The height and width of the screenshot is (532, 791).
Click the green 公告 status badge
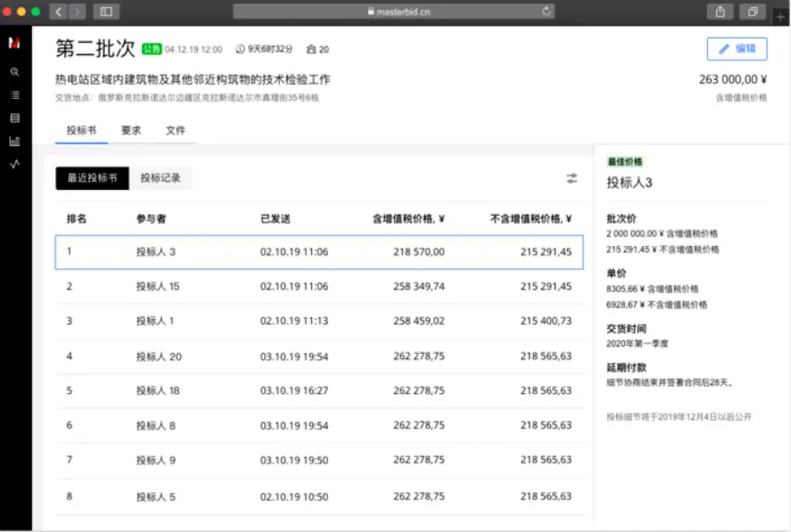tap(152, 49)
